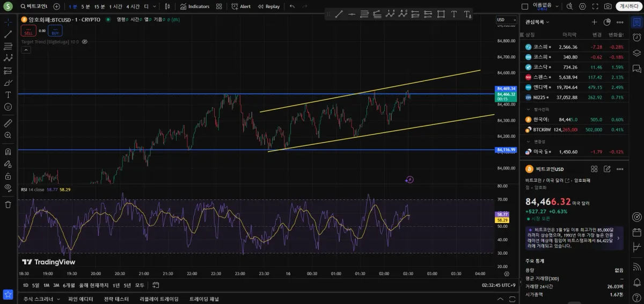Start Bar Replay mode
Screen dimensions: 644x304
click(268, 6)
